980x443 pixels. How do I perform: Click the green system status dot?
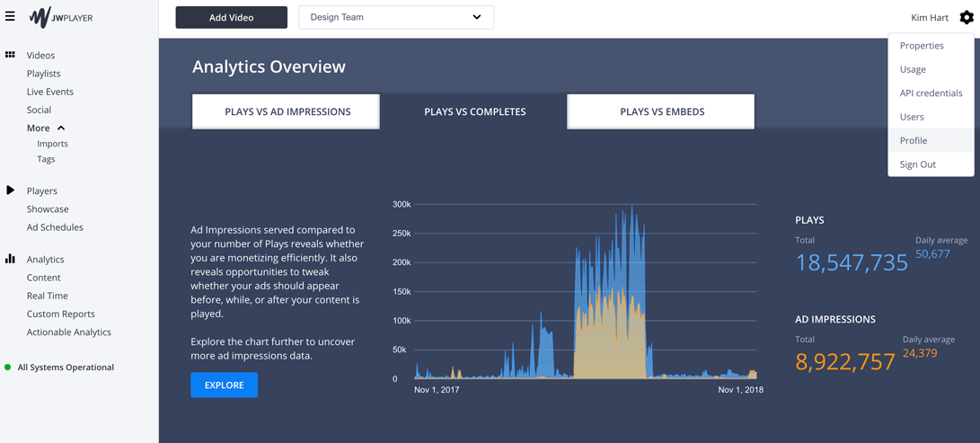[8, 368]
